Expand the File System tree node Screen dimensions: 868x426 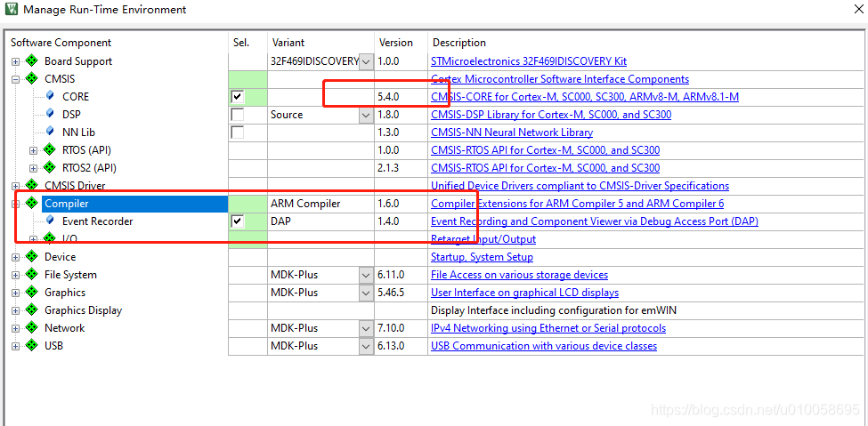15,275
